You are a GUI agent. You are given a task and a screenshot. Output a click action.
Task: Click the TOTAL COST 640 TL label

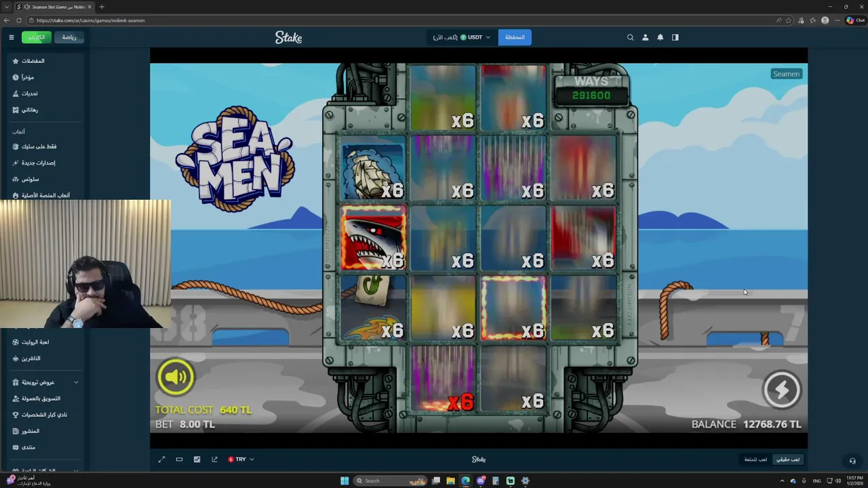(x=203, y=410)
